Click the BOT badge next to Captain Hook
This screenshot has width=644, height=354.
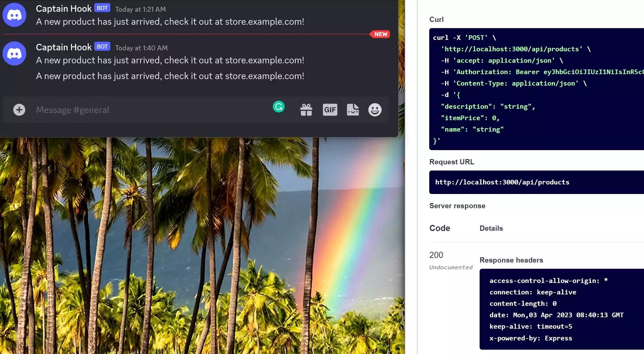102,8
